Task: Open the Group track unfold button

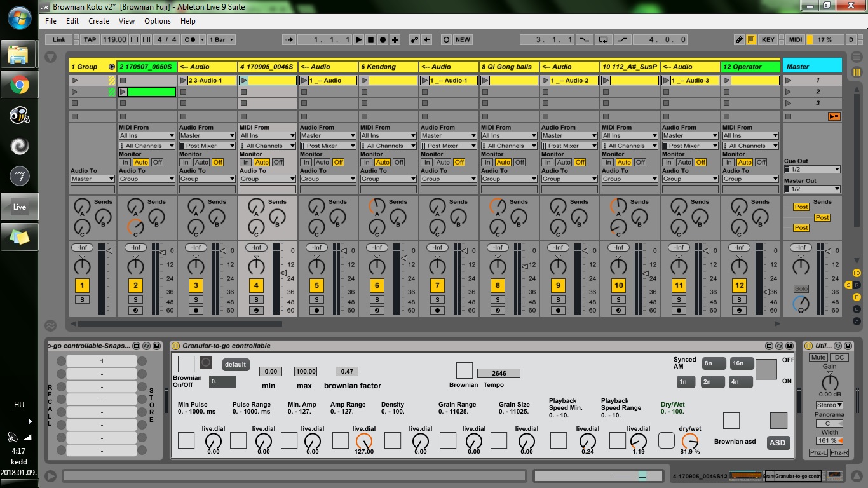Action: click(112, 67)
